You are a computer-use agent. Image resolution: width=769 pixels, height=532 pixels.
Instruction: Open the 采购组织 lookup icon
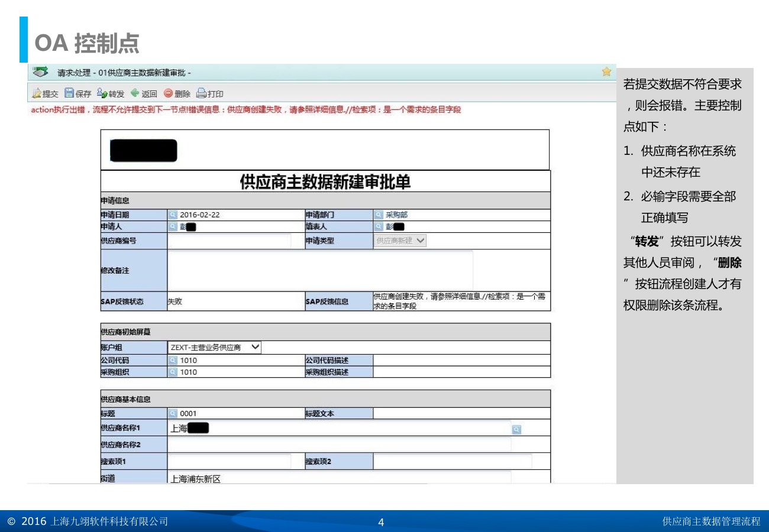pyautogui.click(x=173, y=372)
